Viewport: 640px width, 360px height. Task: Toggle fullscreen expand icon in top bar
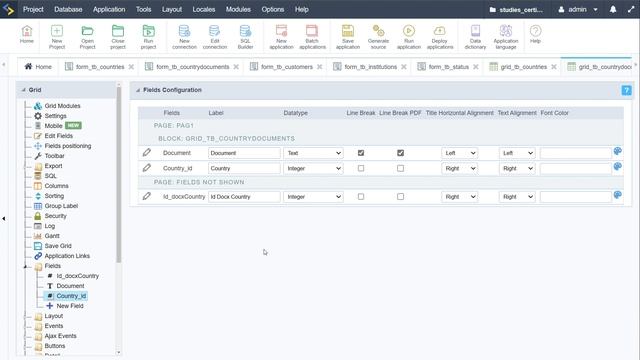click(631, 9)
